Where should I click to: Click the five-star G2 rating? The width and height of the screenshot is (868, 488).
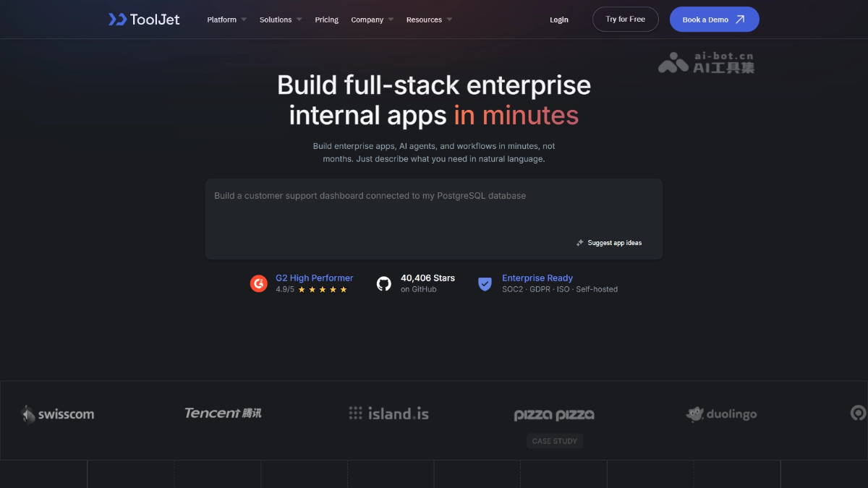323,290
